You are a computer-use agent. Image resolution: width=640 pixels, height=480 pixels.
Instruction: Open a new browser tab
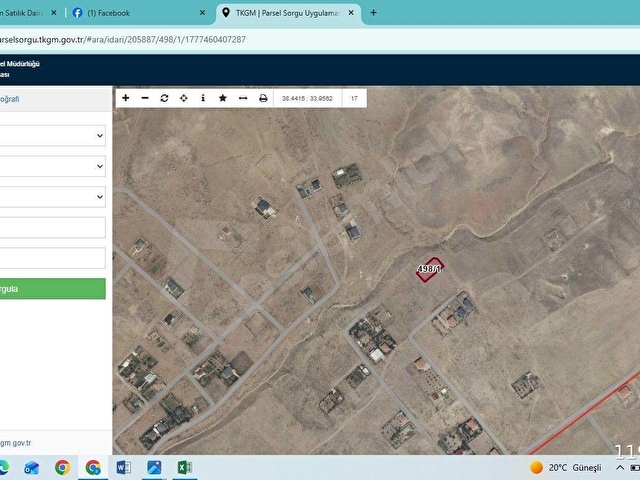(x=373, y=13)
